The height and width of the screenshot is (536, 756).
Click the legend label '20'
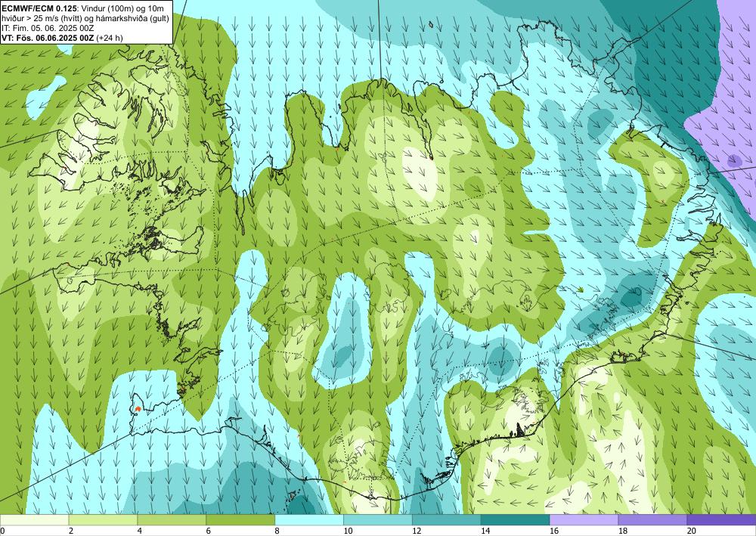pyautogui.click(x=692, y=531)
